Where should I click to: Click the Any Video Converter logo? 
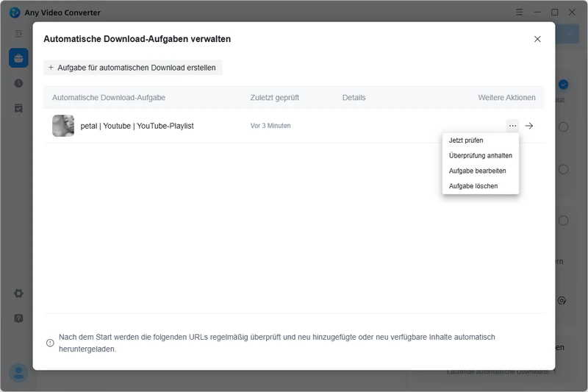tap(15, 13)
